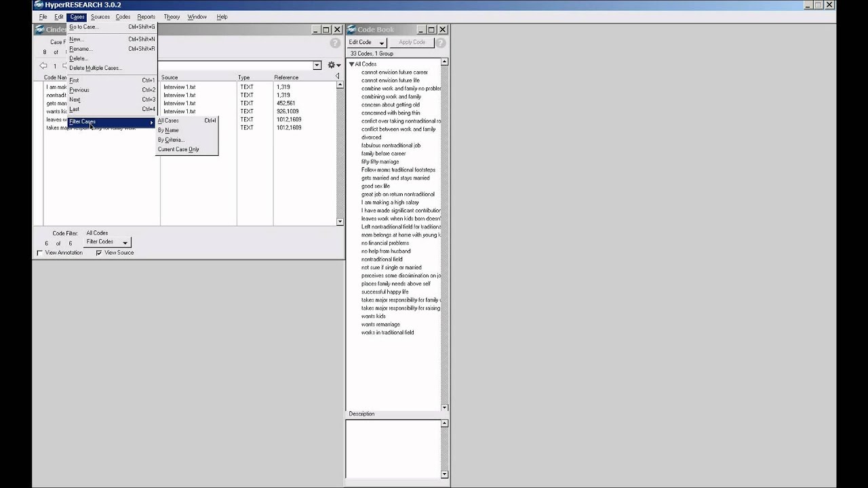Select code 'works in traditional field'
Image resolution: width=868 pixels, height=488 pixels.
[387, 333]
